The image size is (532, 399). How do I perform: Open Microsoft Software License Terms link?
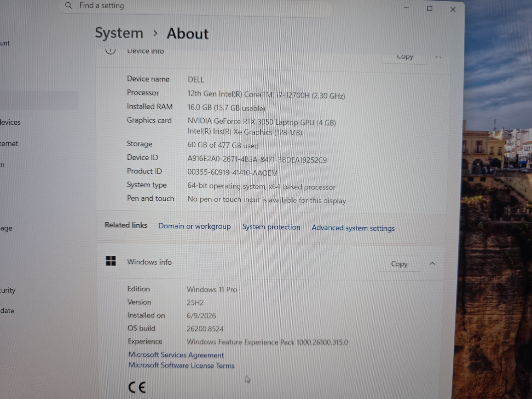click(181, 365)
